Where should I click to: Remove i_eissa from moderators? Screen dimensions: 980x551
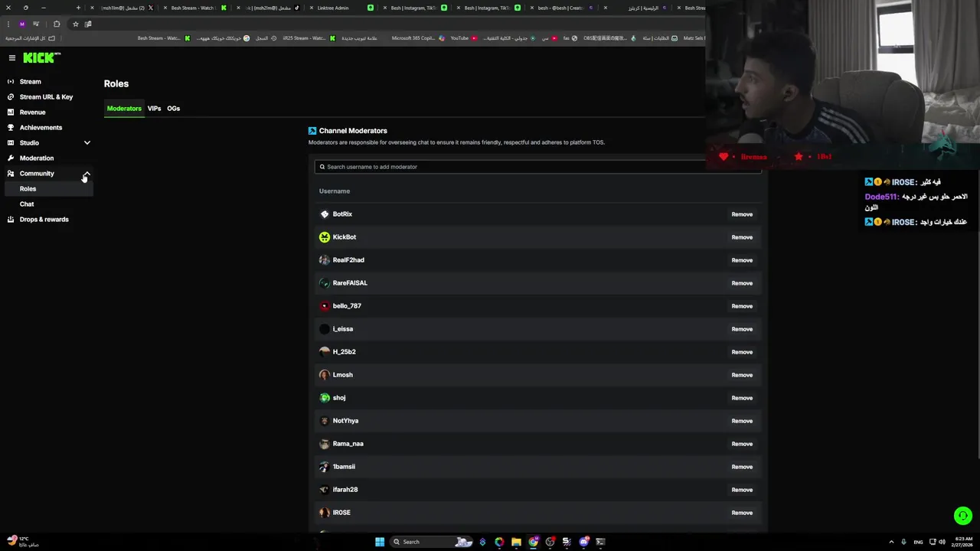pos(742,329)
